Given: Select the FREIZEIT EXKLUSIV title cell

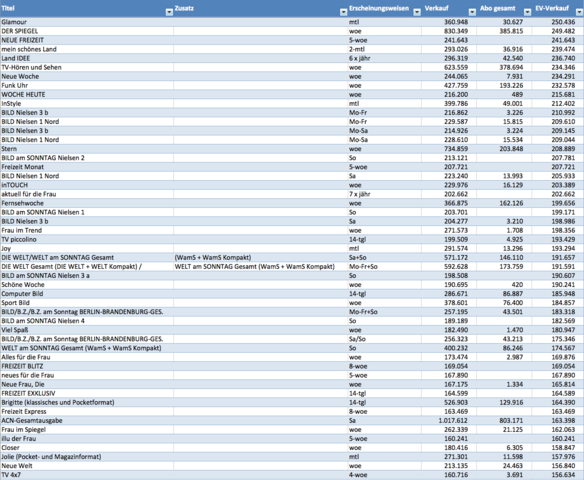Looking at the screenshot, I should pos(87,394).
